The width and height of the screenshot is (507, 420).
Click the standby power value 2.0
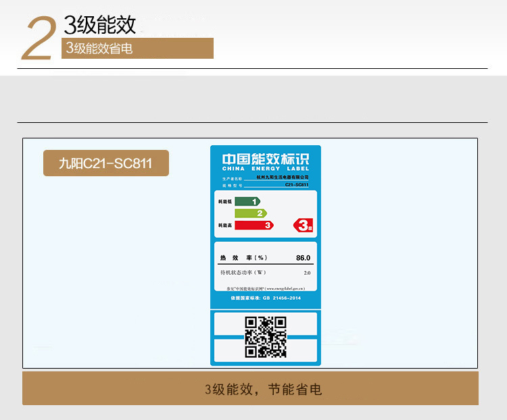[307, 273]
